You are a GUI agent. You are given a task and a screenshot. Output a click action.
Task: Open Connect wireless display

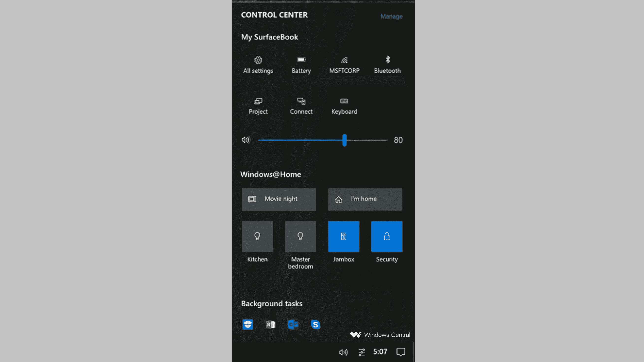pyautogui.click(x=301, y=105)
